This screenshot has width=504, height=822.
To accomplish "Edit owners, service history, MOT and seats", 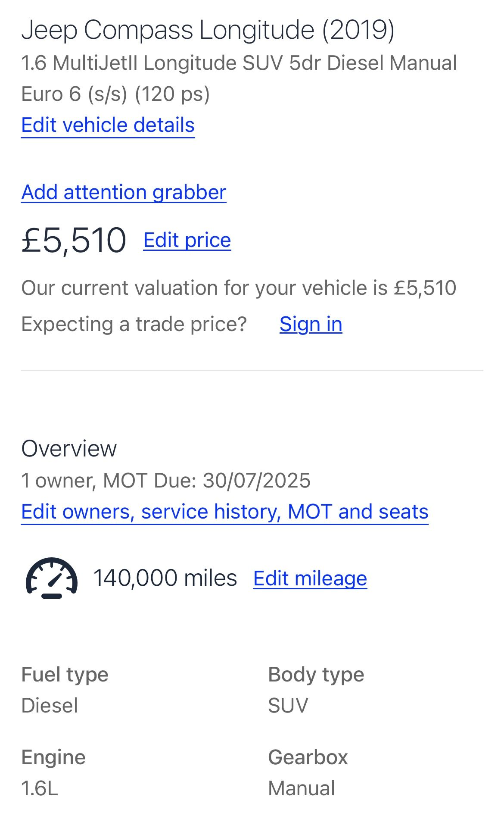I will [224, 512].
